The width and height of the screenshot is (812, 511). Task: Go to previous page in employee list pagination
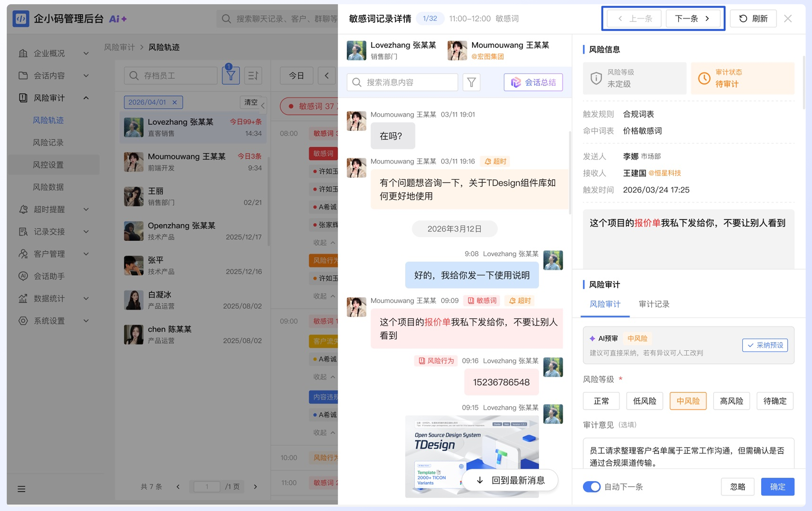(178, 486)
